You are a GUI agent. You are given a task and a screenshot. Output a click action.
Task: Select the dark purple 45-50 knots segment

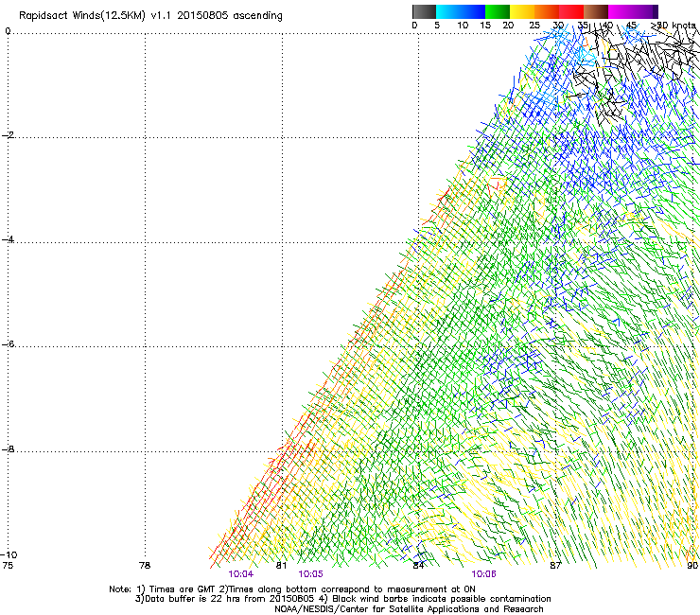pyautogui.click(x=645, y=11)
